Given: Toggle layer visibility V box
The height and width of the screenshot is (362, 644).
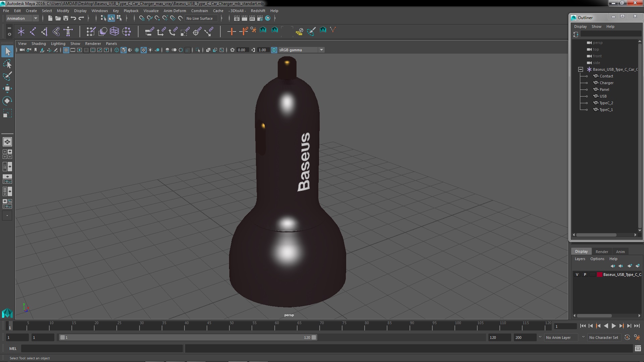Looking at the screenshot, I should tap(577, 275).
